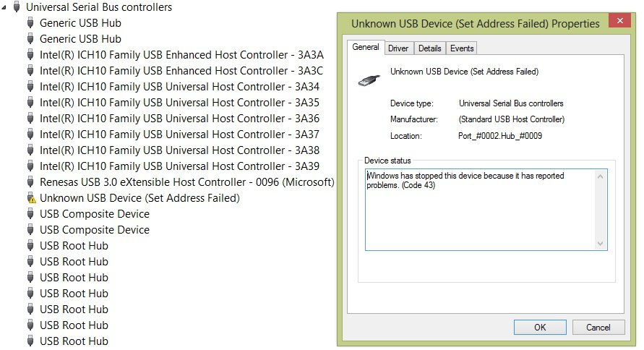Click the warning icon beside Unknown USB Device
This screenshot has width=644, height=350.
click(x=31, y=198)
